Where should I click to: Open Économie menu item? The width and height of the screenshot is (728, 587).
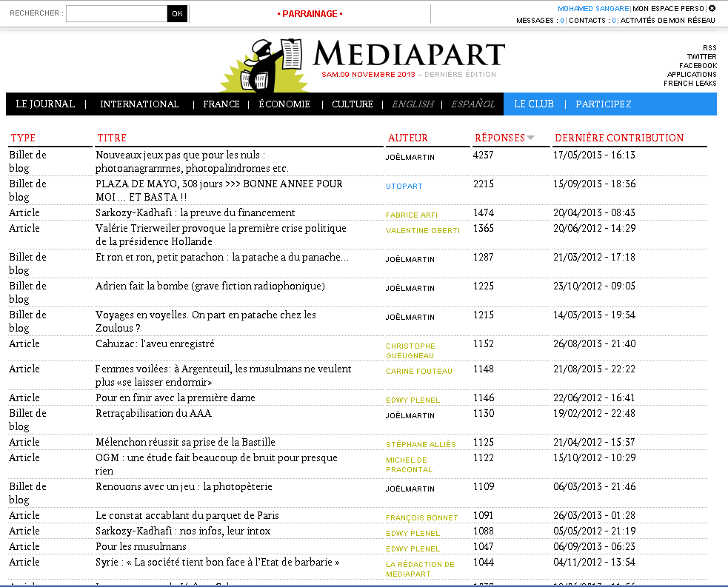(284, 104)
